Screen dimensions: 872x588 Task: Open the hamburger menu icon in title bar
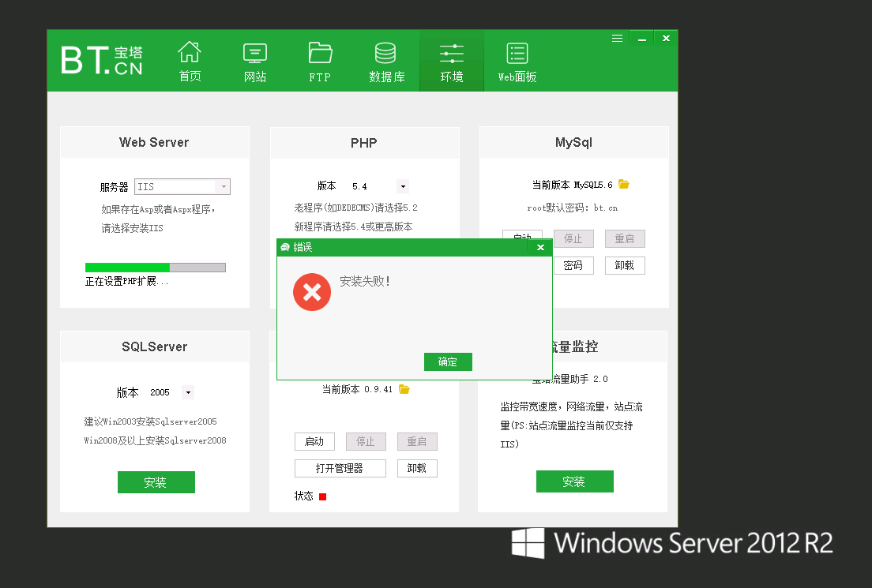(x=617, y=39)
